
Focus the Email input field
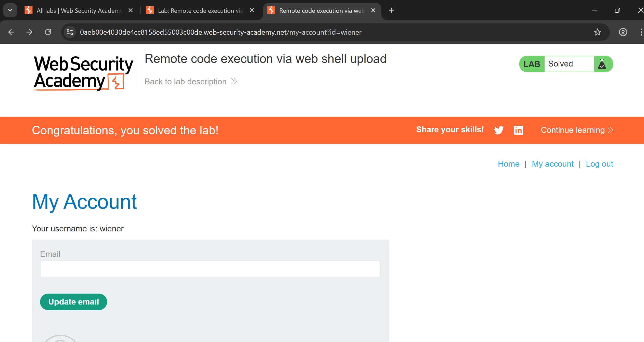210,269
